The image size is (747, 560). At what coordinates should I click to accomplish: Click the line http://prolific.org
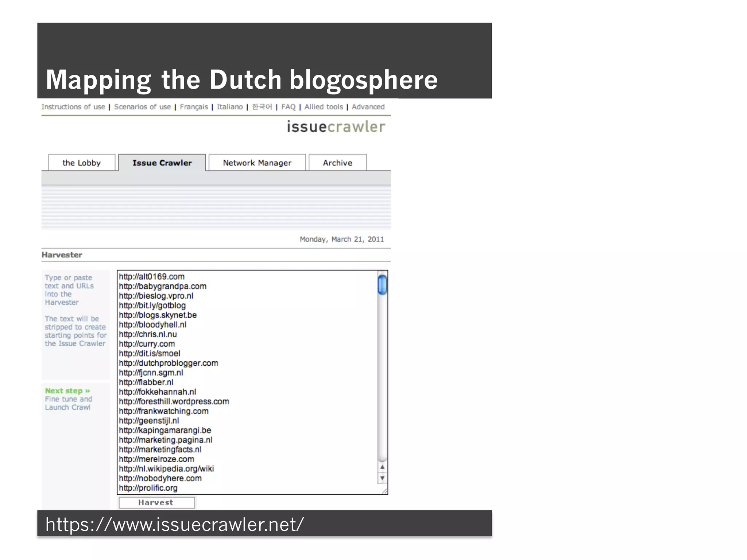(x=148, y=488)
